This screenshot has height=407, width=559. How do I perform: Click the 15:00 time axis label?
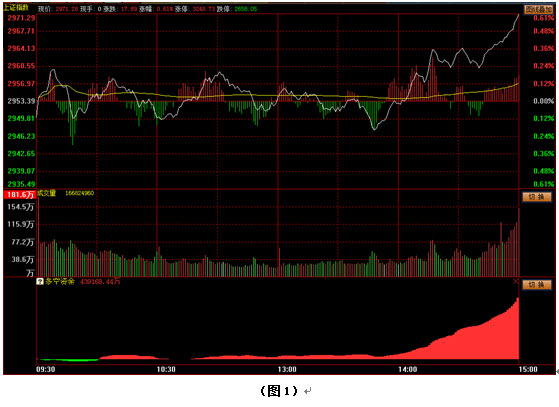coord(528,369)
